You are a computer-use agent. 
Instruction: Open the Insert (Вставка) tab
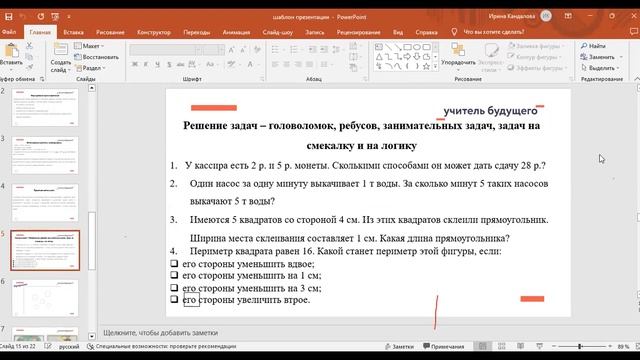(x=73, y=32)
